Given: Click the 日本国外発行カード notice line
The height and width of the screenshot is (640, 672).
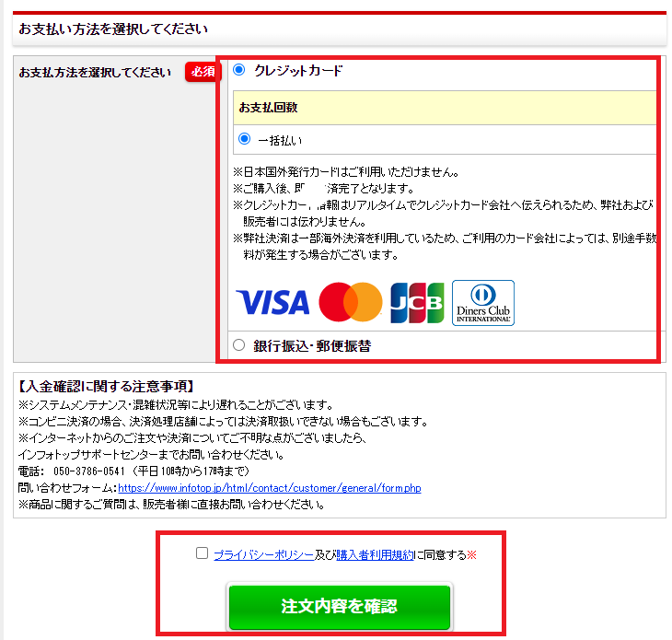Looking at the screenshot, I should (346, 172).
